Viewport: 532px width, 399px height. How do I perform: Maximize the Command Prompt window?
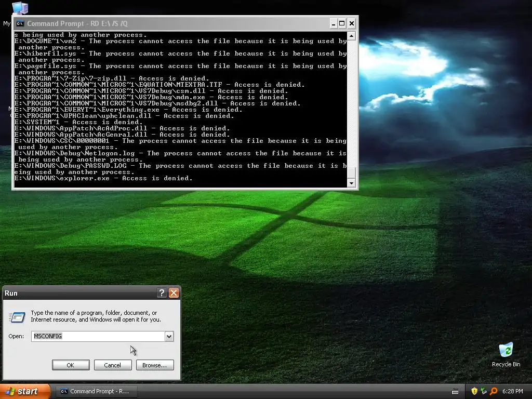coord(342,23)
